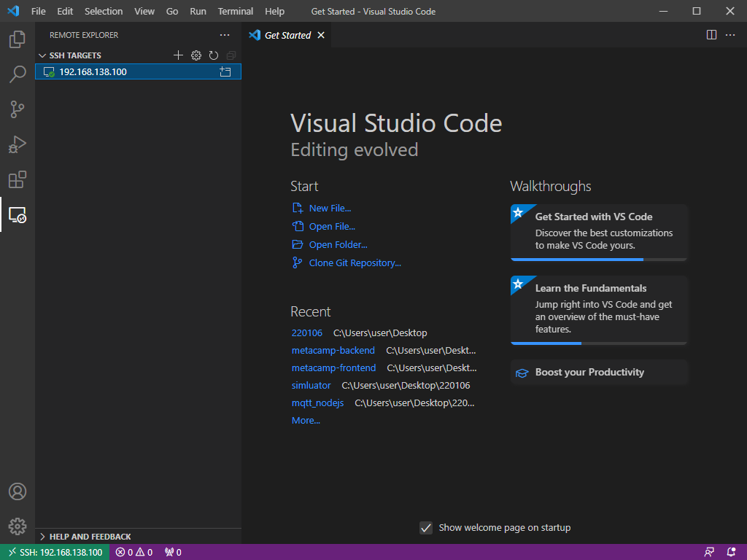Image resolution: width=747 pixels, height=560 pixels.
Task: Open the Terminal menu
Action: click(x=236, y=11)
